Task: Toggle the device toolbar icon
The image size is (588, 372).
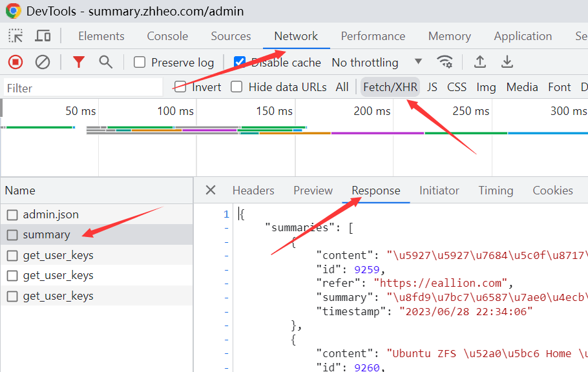Action: click(x=43, y=36)
